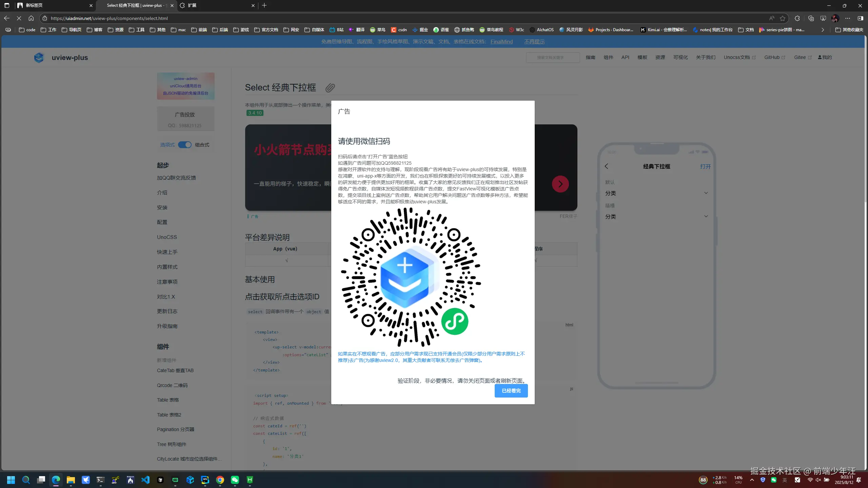
Task: Select 组件 in the top navigation
Action: tap(608, 57)
